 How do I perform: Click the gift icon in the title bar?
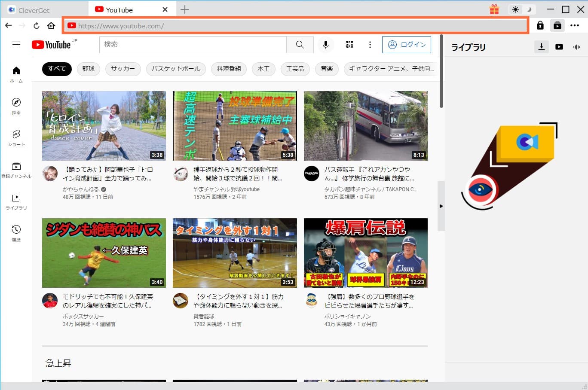coord(494,9)
